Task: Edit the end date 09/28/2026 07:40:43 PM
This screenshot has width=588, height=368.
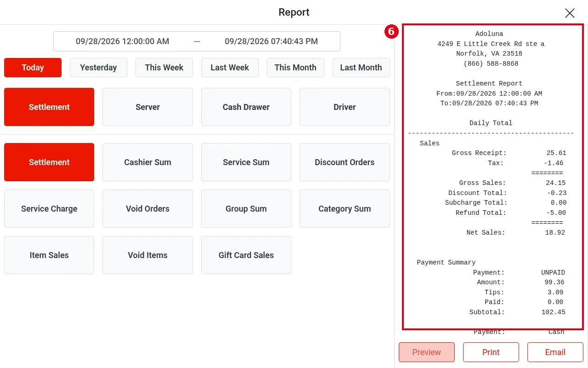Action: (x=271, y=41)
